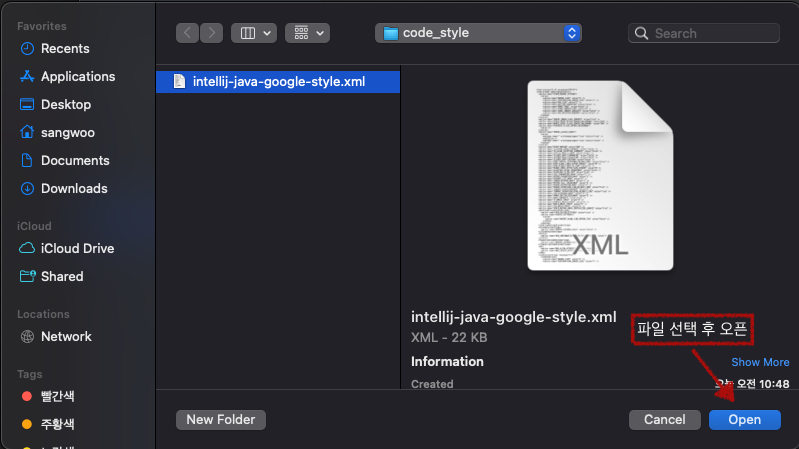
Task: Click the Search field
Action: click(x=704, y=33)
